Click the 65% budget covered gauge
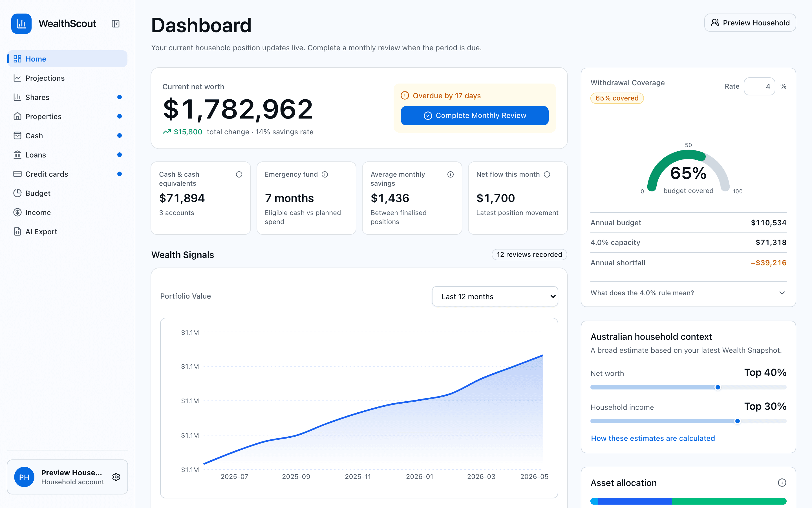The image size is (812, 508). [x=688, y=171]
